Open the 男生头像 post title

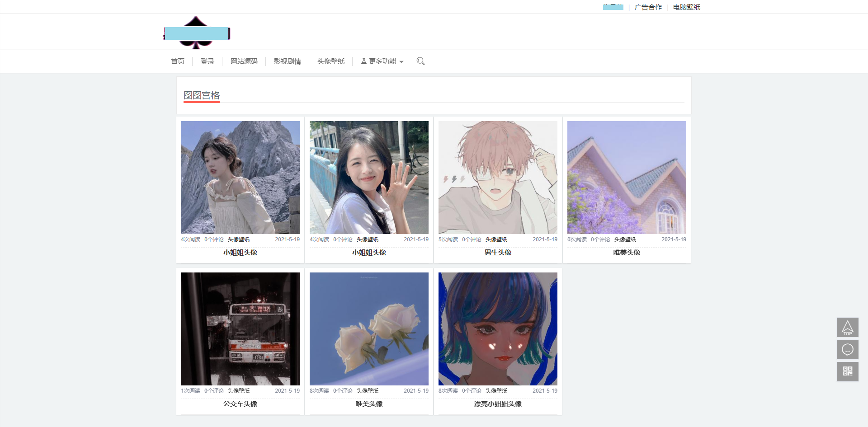coord(498,253)
